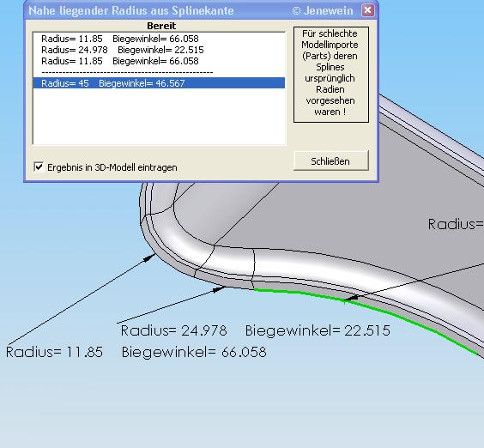Close the Nahe liegender Radius dialog
Viewport: 484px width, 448px height.
367,10
